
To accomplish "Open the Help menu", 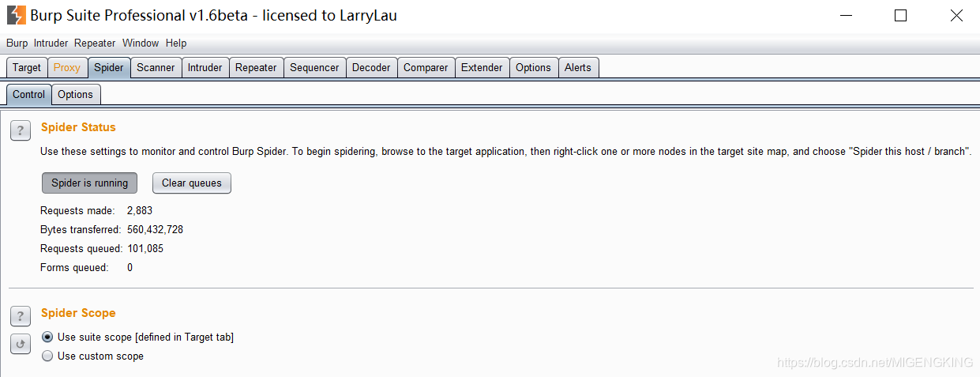I will point(176,43).
